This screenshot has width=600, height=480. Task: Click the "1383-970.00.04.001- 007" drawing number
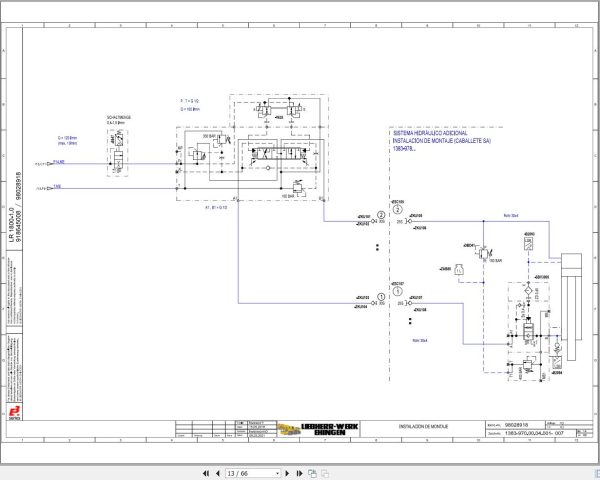coord(534,433)
